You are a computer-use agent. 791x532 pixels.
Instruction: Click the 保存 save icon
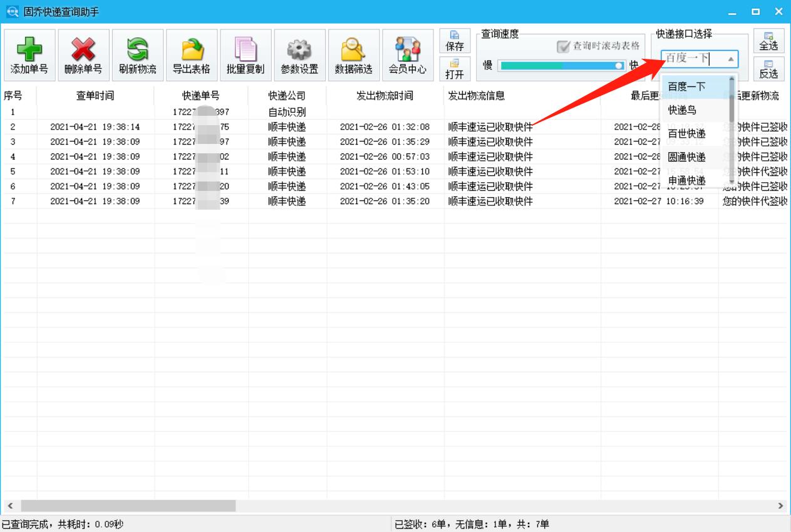tap(455, 40)
